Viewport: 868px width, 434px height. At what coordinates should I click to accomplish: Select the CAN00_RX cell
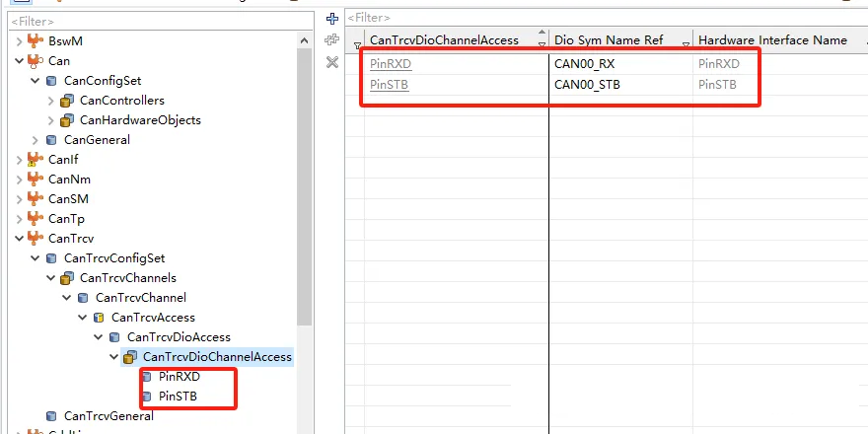(x=620, y=64)
